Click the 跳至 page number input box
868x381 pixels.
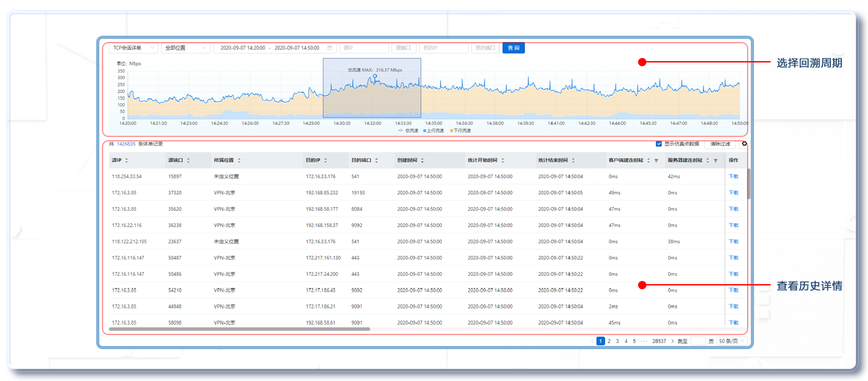698,341
